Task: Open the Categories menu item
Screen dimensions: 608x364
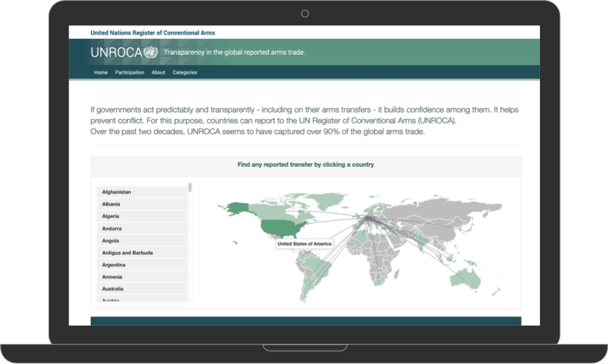Action: [x=184, y=72]
